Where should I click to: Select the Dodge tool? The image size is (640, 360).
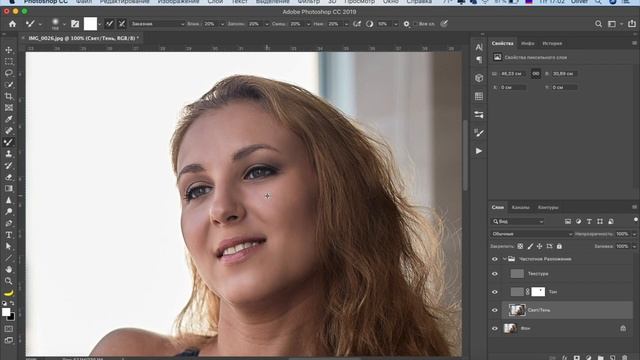[x=9, y=212]
